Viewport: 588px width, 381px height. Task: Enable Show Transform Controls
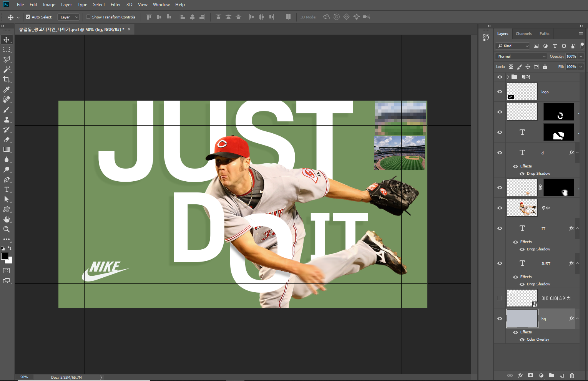pos(88,17)
